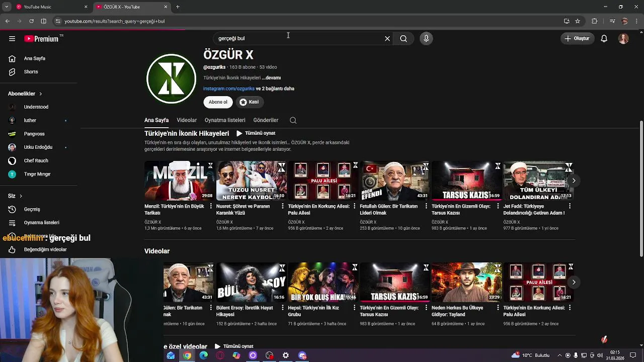Viewport: 644px width, 362px height.
Task: Expand Abonelikler section chevron
Action: click(x=40, y=94)
